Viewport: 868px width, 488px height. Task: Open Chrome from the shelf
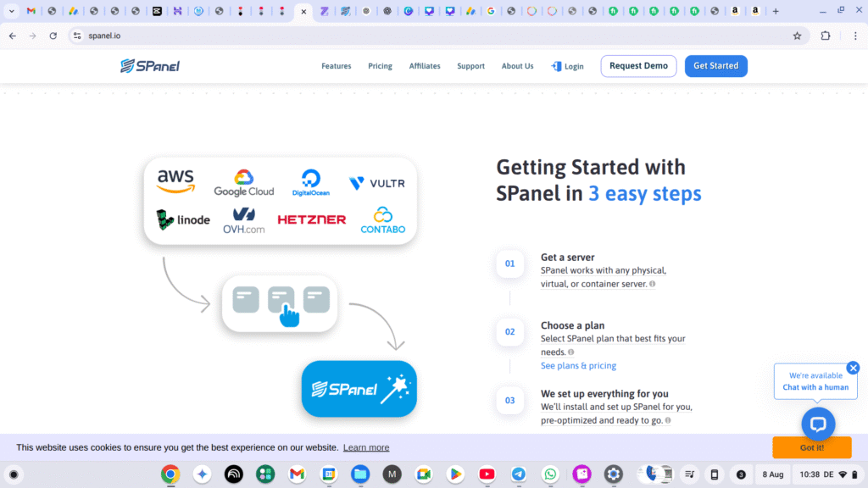tap(170, 474)
